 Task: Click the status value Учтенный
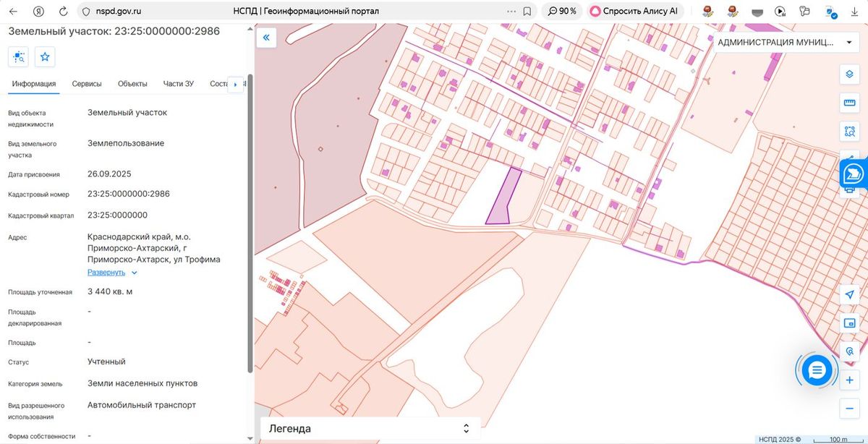pyautogui.click(x=106, y=362)
